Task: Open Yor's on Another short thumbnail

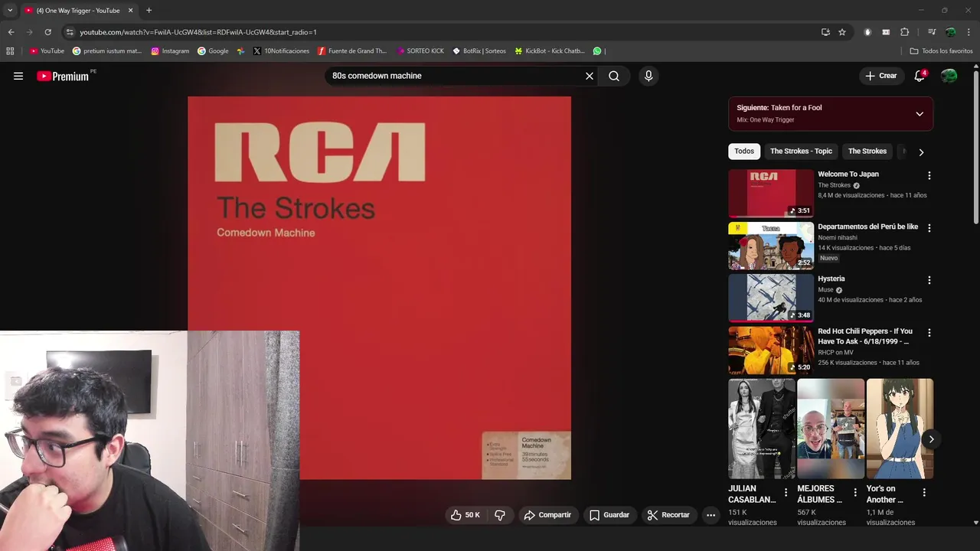Action: [900, 429]
